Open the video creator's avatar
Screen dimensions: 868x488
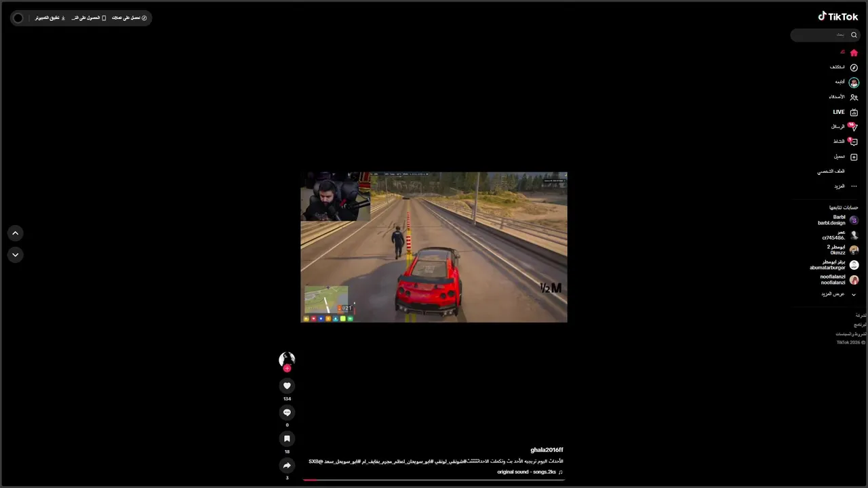pos(287,359)
